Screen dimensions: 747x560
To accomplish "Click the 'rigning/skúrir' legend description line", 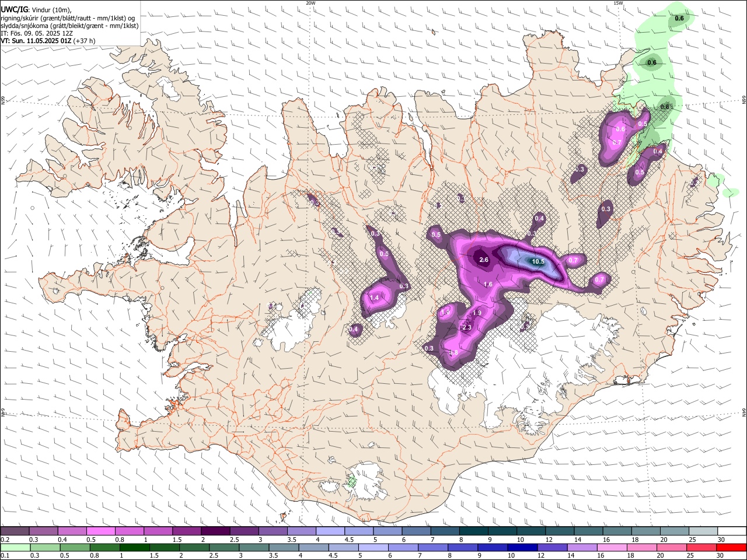I will click(x=68, y=18).
